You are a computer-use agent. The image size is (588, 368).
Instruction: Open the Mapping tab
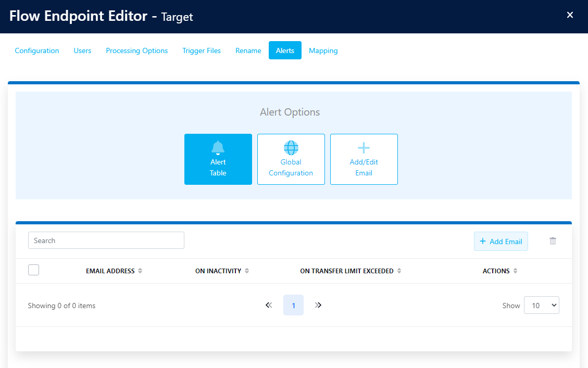point(323,50)
